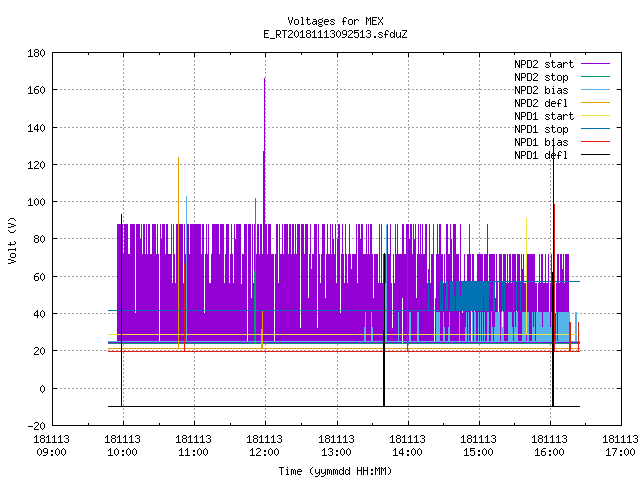Click the x-axis label 'Time (yymmdd HH:MM)'

click(336, 471)
